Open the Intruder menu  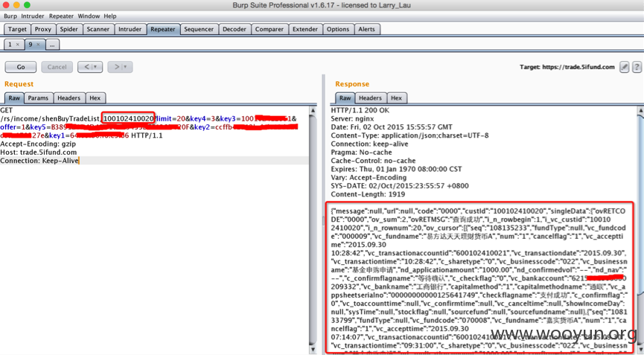point(33,16)
